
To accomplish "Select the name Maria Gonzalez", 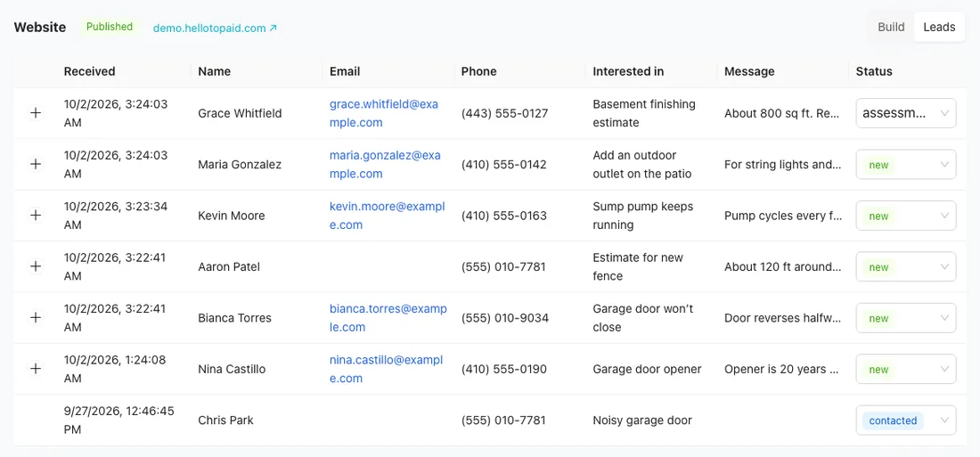I will 240,165.
